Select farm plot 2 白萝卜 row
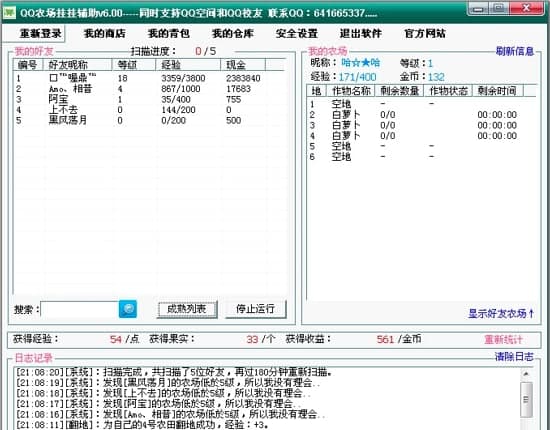The height and width of the screenshot is (430, 550). pyautogui.click(x=421, y=114)
